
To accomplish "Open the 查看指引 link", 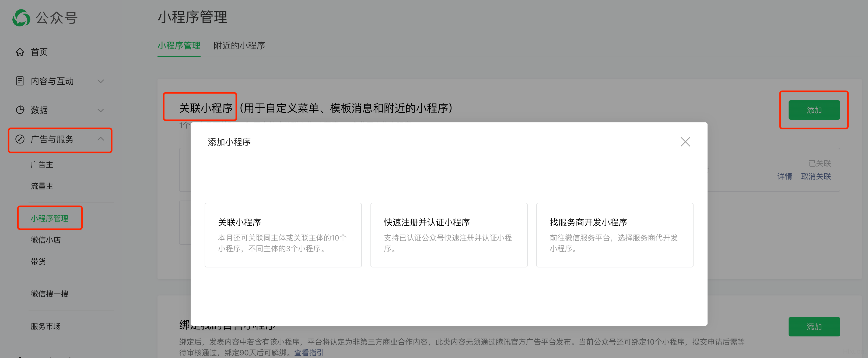I will click(309, 352).
